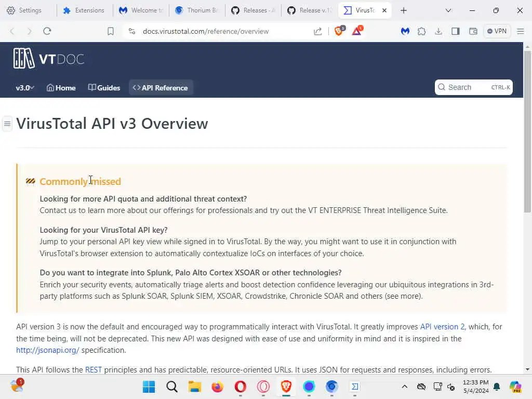Screen dimensions: 532x399
Task: Bookmark this page
Action: point(111,31)
